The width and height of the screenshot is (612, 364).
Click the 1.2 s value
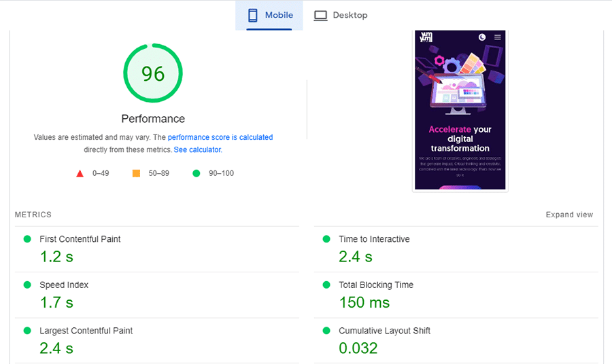tap(56, 257)
